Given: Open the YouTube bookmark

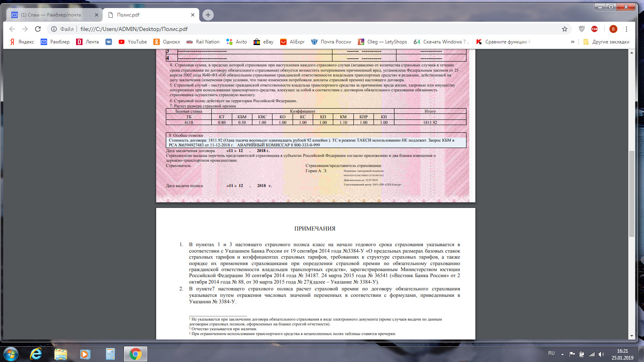Looking at the screenshot, I should pos(133,42).
